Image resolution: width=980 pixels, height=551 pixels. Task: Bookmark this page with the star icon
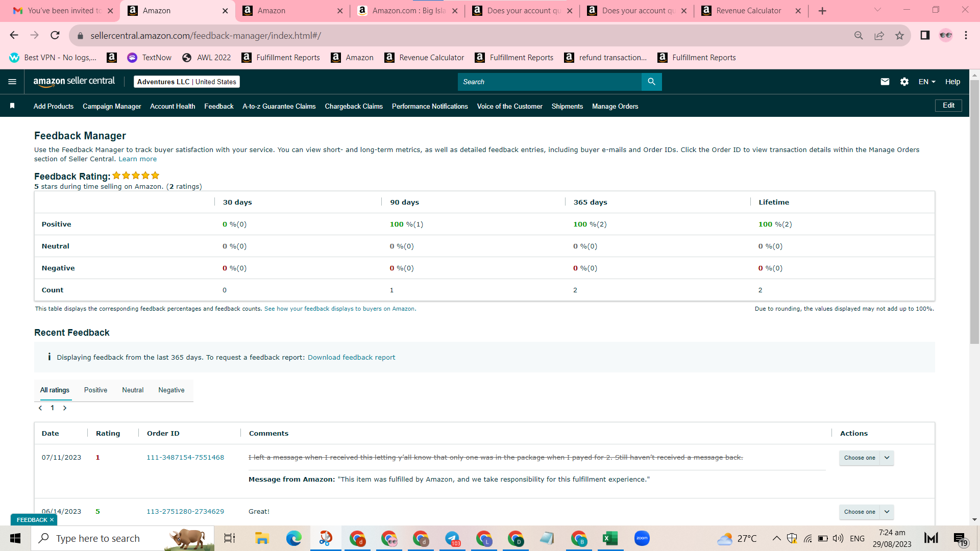click(x=899, y=35)
